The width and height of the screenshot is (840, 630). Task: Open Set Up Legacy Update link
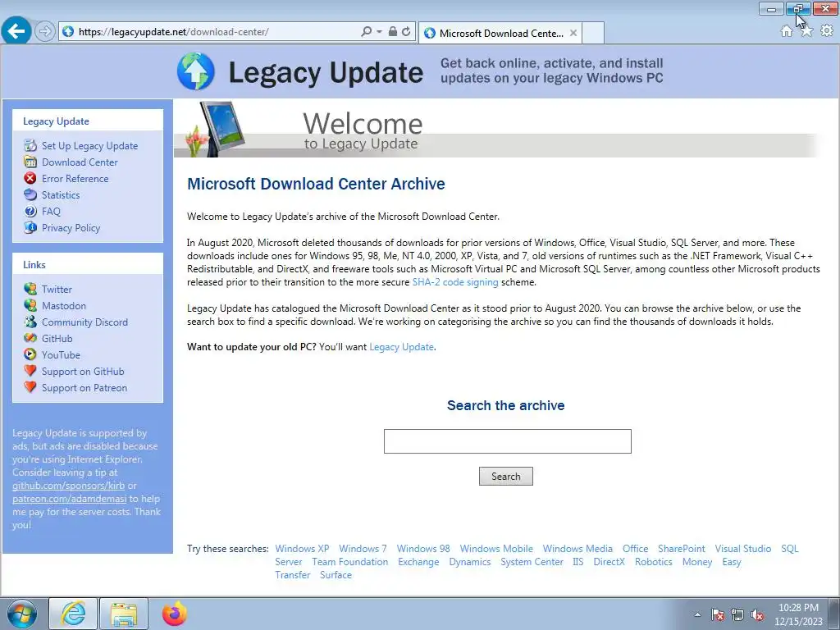coord(89,146)
